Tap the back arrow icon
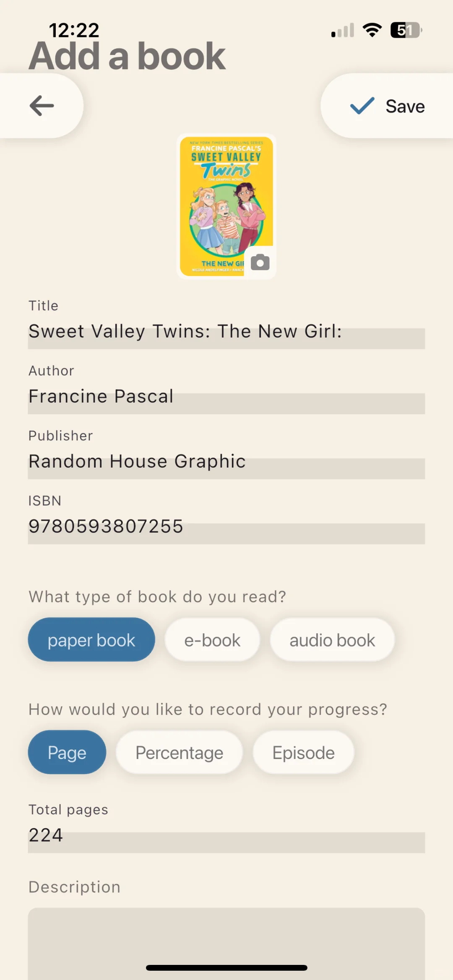Screen dimensions: 453x980 (x=42, y=105)
